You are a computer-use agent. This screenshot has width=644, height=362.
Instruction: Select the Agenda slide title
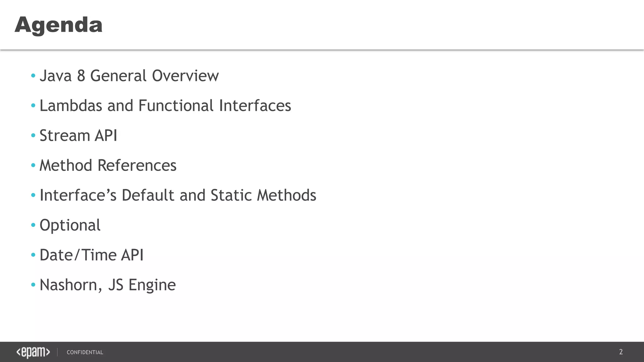point(58,25)
